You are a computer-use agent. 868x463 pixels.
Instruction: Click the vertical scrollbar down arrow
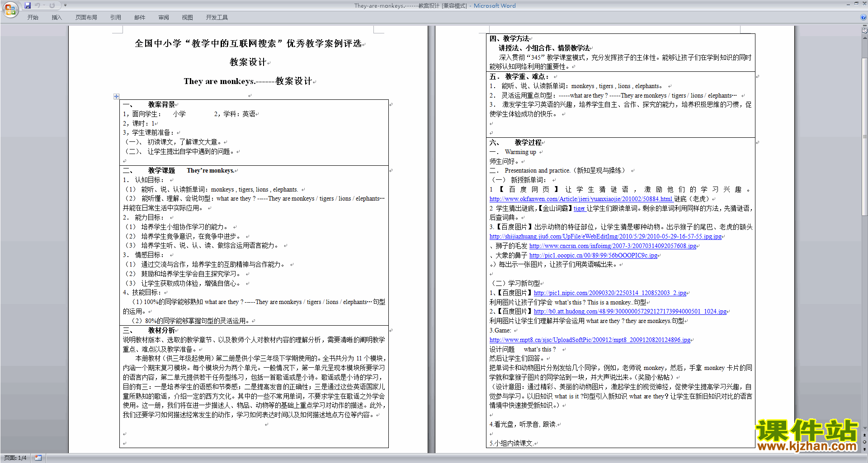click(x=864, y=428)
